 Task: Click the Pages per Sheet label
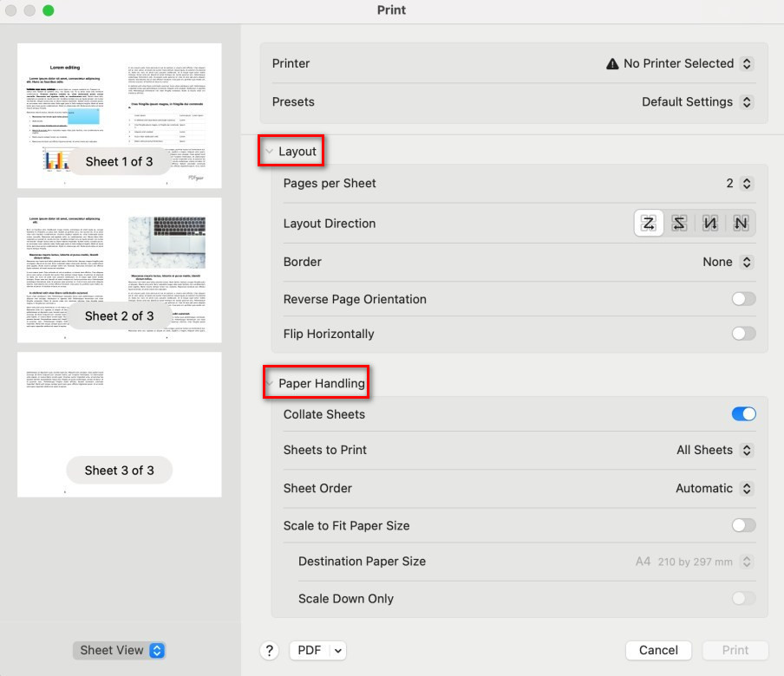pos(330,184)
